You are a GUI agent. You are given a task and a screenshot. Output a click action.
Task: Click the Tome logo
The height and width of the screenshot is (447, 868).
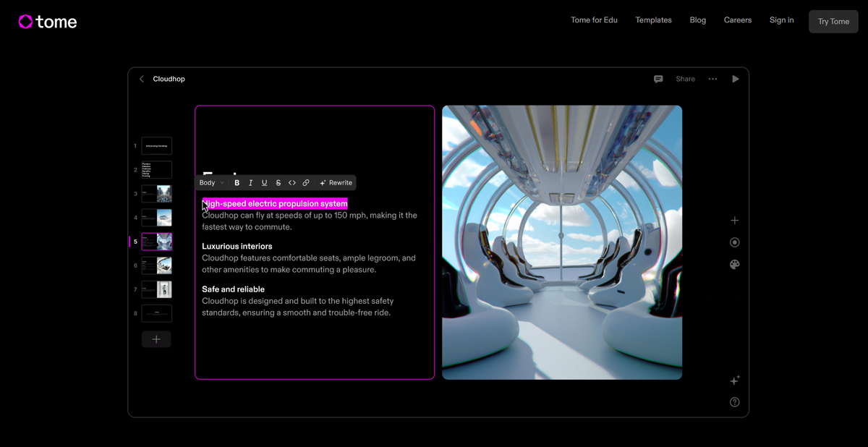tap(48, 22)
